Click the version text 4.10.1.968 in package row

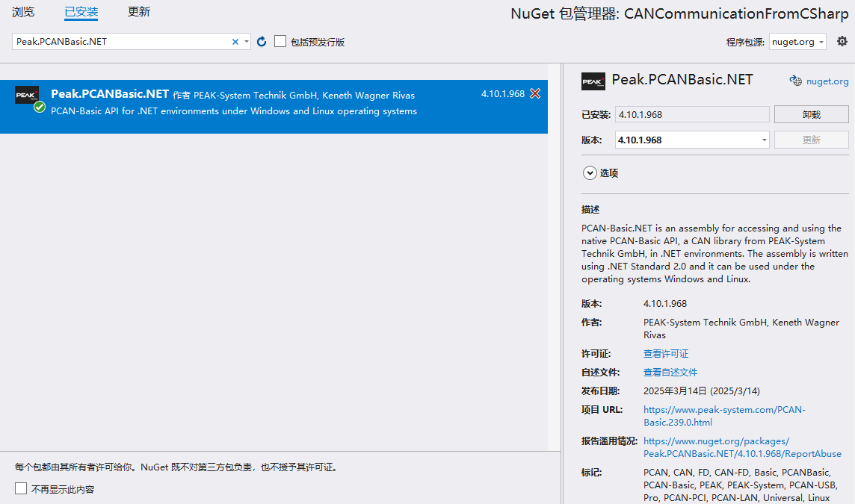point(503,94)
